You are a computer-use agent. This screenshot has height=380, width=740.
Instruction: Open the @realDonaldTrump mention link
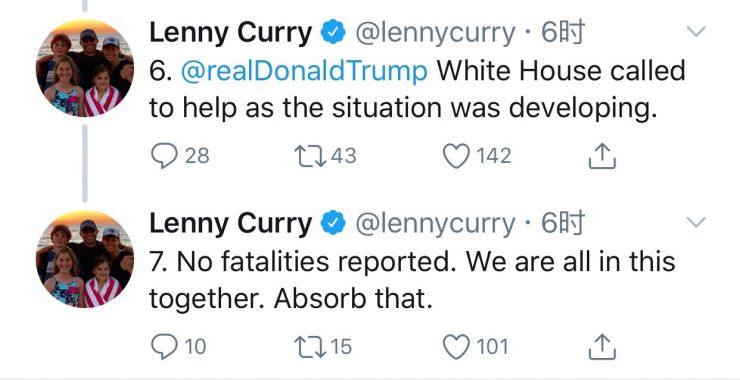click(304, 71)
